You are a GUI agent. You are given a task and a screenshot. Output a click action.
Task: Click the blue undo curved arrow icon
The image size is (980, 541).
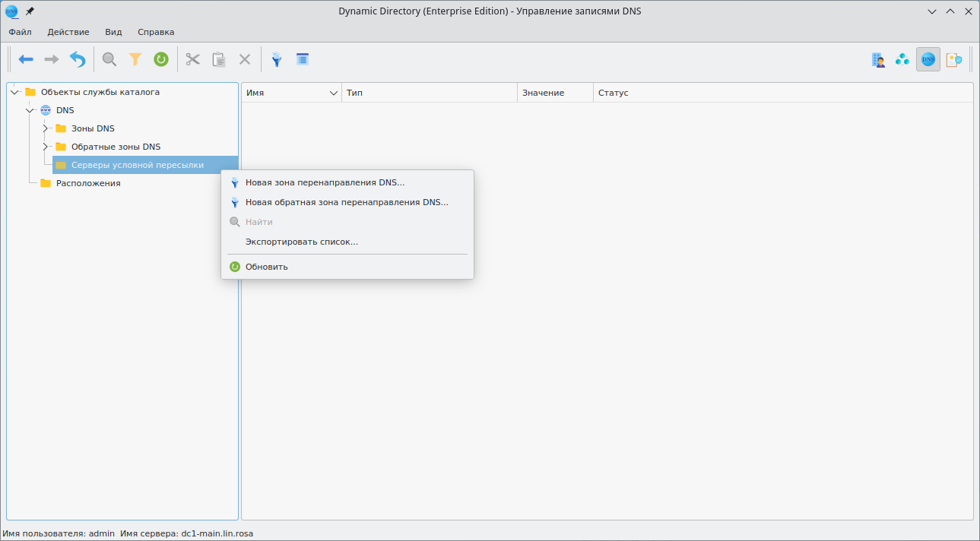click(x=78, y=59)
